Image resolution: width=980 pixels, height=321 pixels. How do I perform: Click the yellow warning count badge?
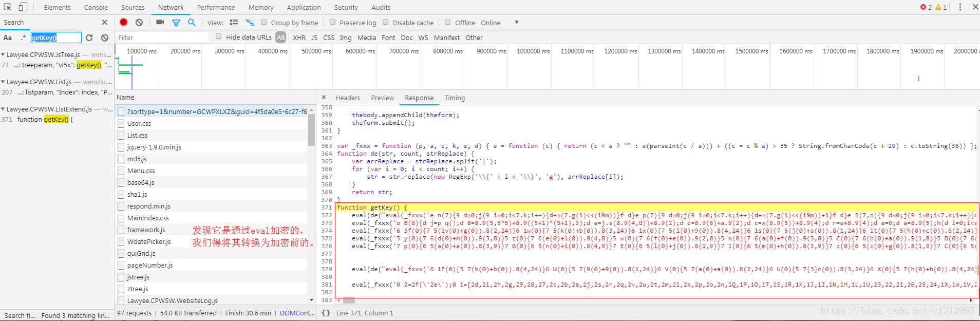coord(941,7)
